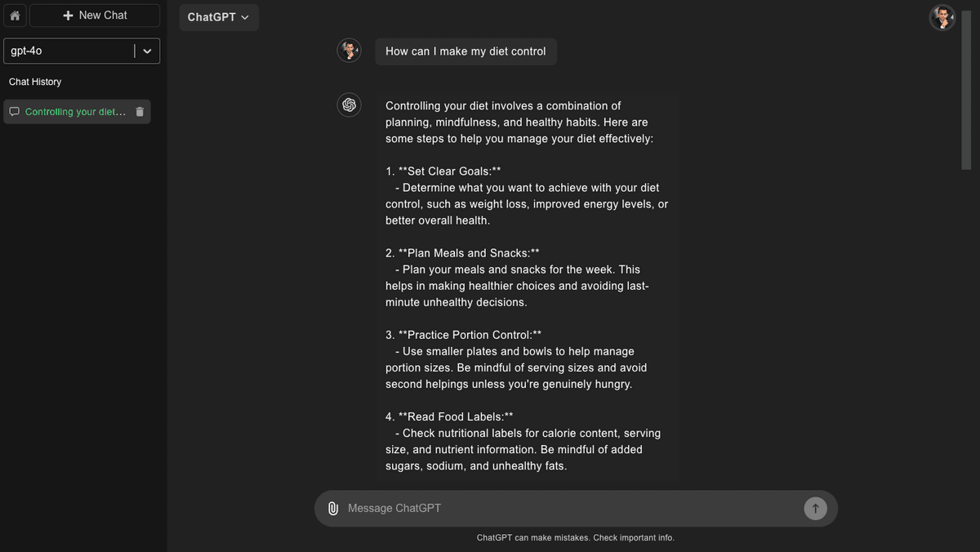The width and height of the screenshot is (980, 552).
Task: Open the 'Controlling your diet' chat
Action: pyautogui.click(x=75, y=112)
